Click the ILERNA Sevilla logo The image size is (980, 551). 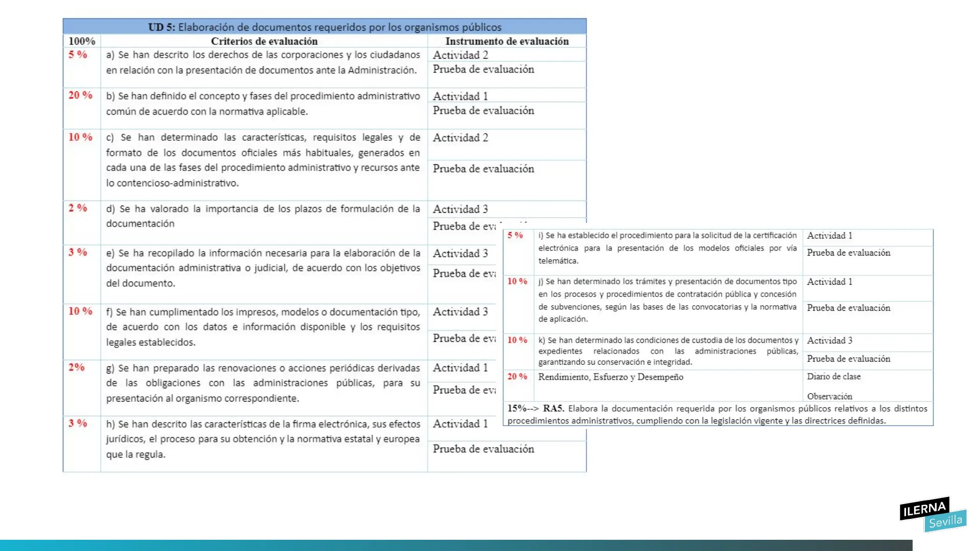point(933,514)
